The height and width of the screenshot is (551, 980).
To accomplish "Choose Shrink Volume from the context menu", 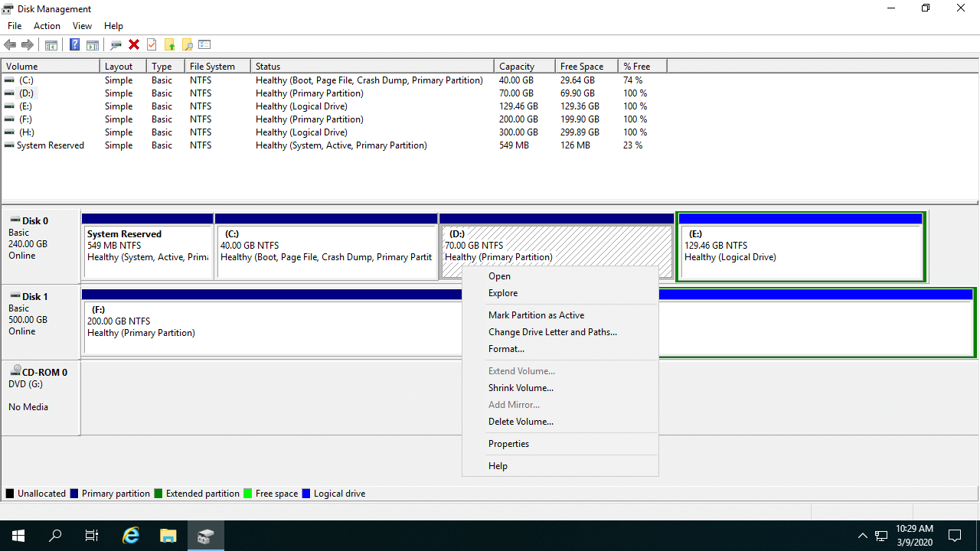I will click(x=521, y=388).
